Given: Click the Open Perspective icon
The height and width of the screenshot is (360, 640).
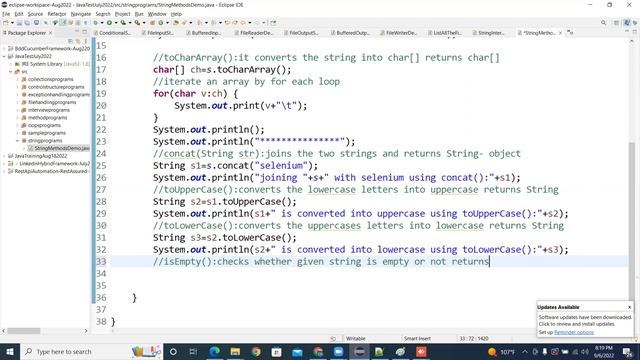Looking at the screenshot, I should [616, 23].
